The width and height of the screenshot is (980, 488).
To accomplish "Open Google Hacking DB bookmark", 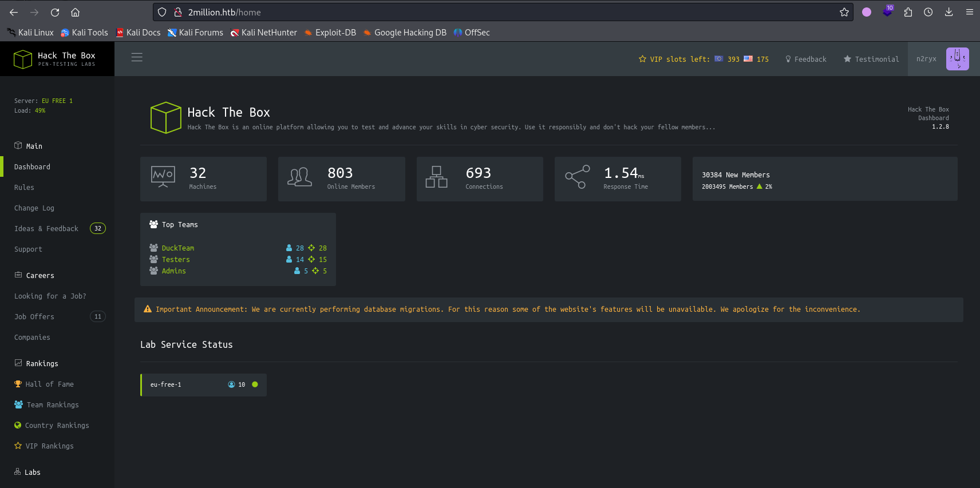I will [405, 33].
